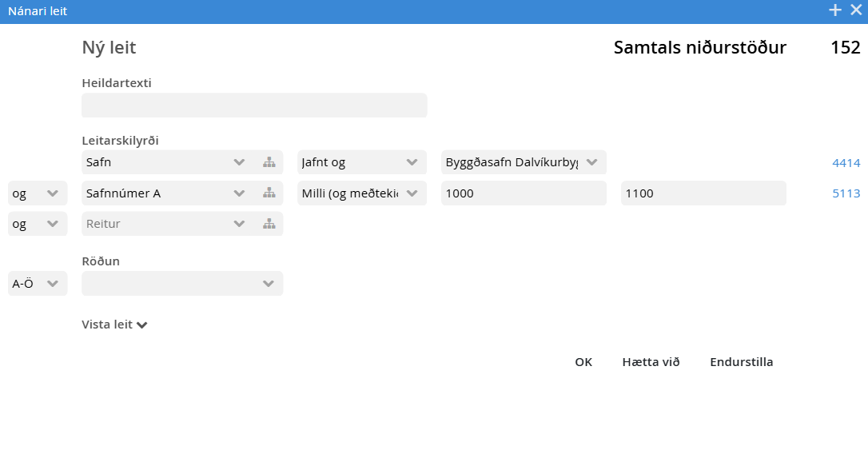Screen dimensions: 868x454
Task: Open the Röðun sort field dropdown
Action: pos(182,284)
